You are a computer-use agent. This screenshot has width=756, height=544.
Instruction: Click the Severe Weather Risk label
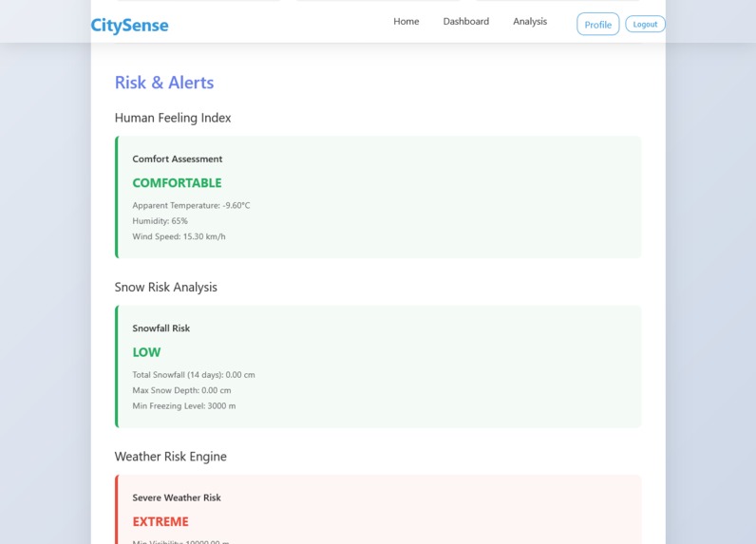point(177,497)
